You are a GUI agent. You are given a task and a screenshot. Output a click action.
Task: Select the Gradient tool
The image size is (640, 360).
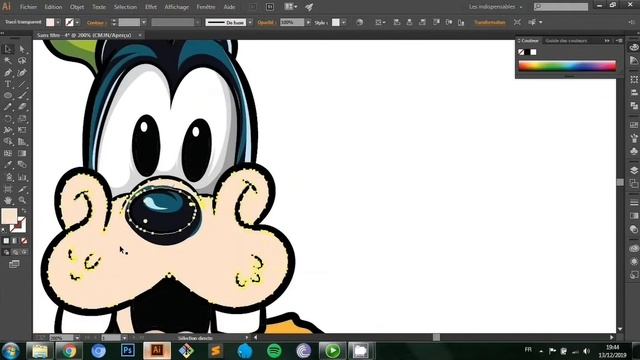(x=22, y=153)
